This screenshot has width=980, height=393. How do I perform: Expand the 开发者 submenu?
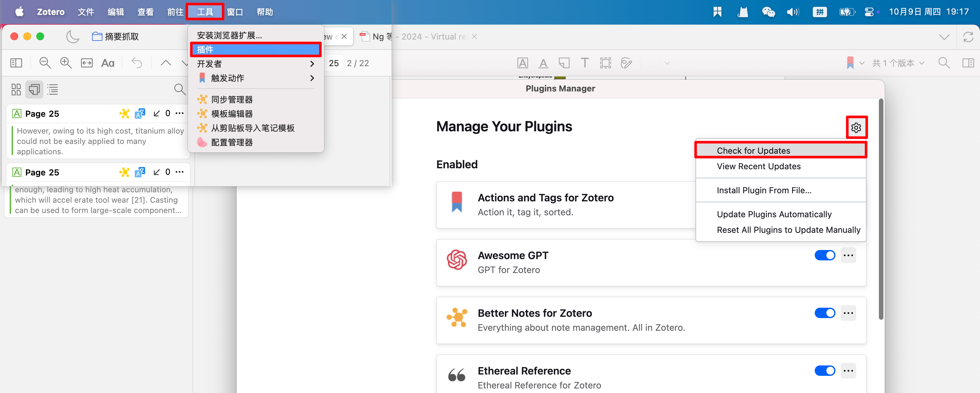click(256, 64)
